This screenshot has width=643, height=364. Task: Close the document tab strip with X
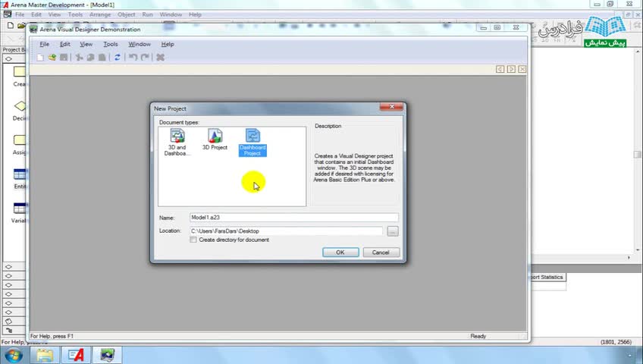(x=522, y=69)
